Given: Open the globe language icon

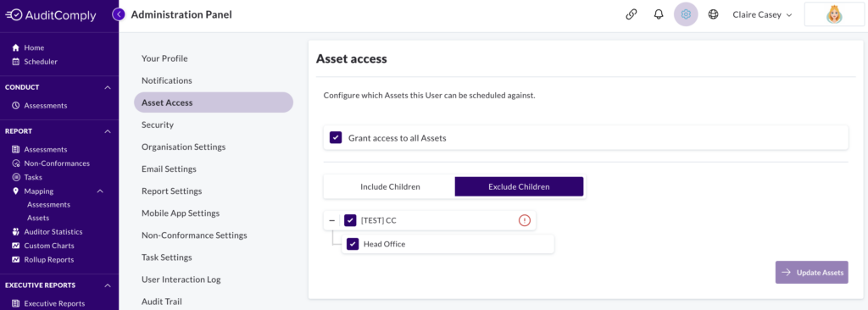Looking at the screenshot, I should (714, 15).
